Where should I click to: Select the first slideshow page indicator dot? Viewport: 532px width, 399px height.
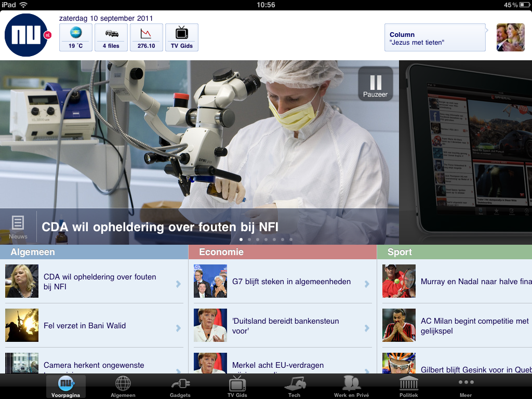(241, 240)
